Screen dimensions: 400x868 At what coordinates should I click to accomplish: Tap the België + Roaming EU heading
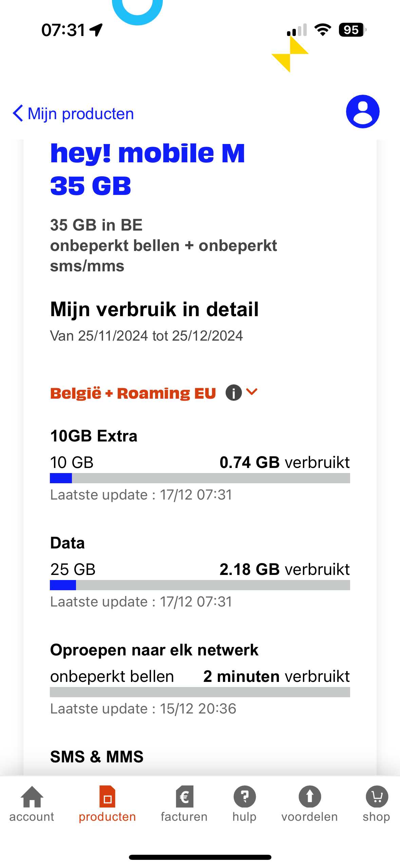(133, 393)
